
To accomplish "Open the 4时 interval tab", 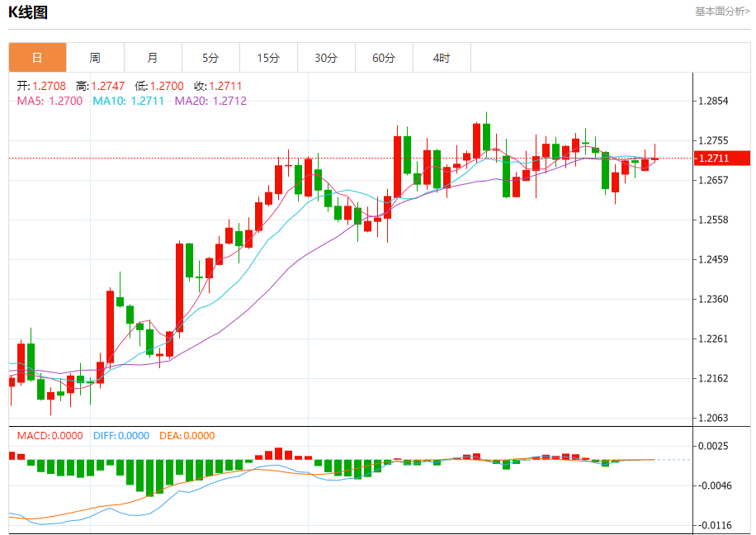I will [442, 58].
